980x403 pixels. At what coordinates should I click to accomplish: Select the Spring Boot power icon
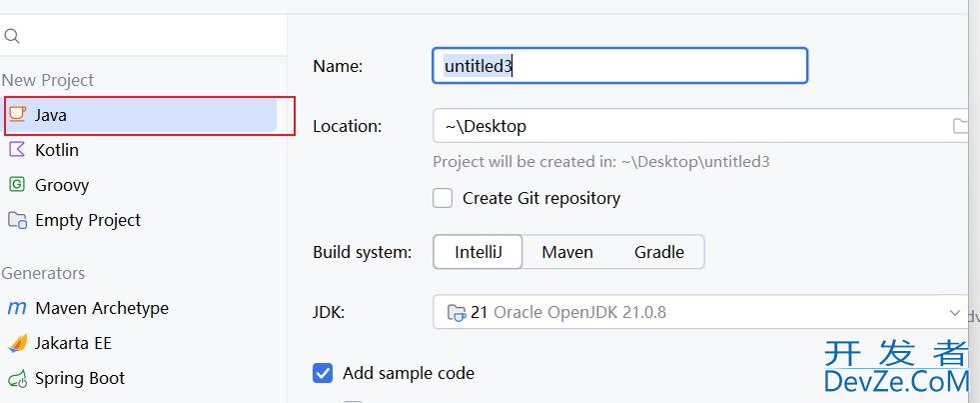(x=17, y=378)
